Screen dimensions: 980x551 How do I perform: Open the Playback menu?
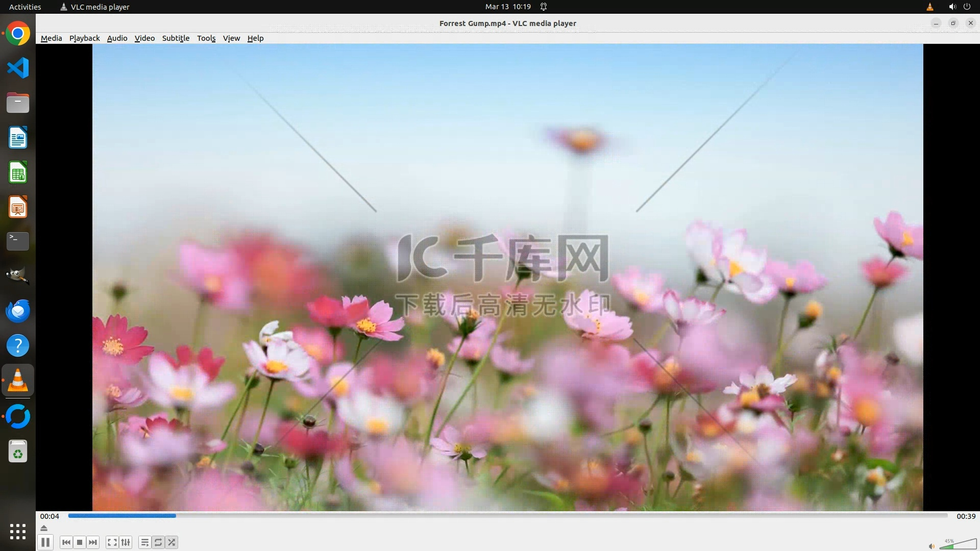coord(84,38)
